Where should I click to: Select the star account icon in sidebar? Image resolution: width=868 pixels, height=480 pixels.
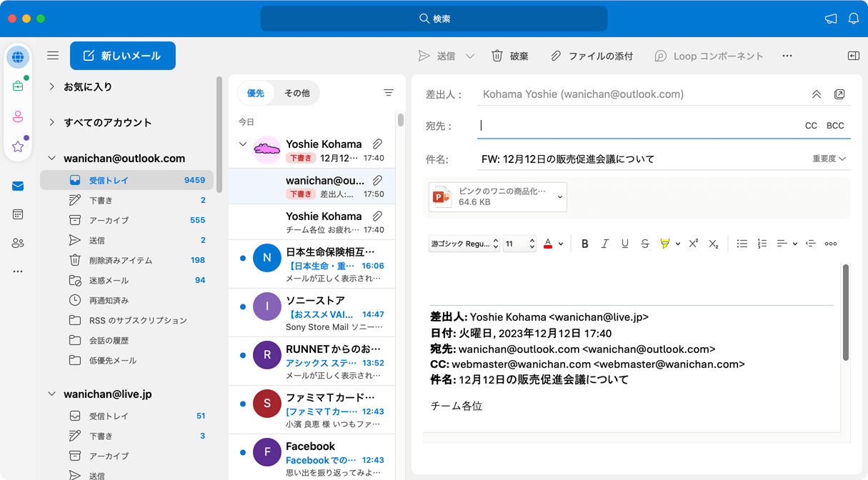click(x=18, y=146)
